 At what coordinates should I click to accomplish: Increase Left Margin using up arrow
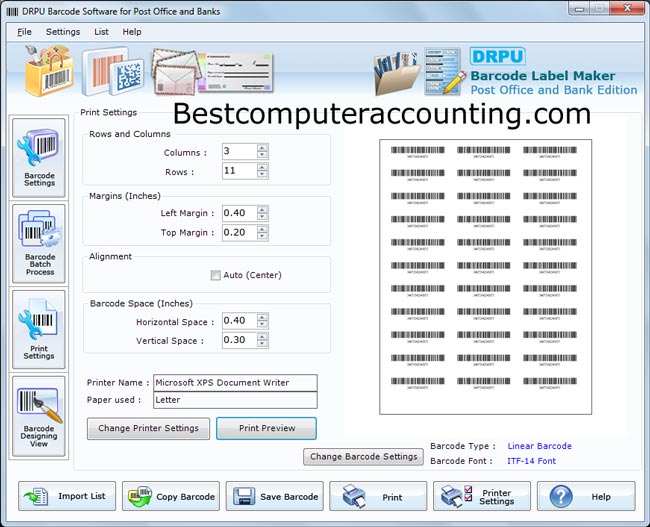click(x=262, y=209)
